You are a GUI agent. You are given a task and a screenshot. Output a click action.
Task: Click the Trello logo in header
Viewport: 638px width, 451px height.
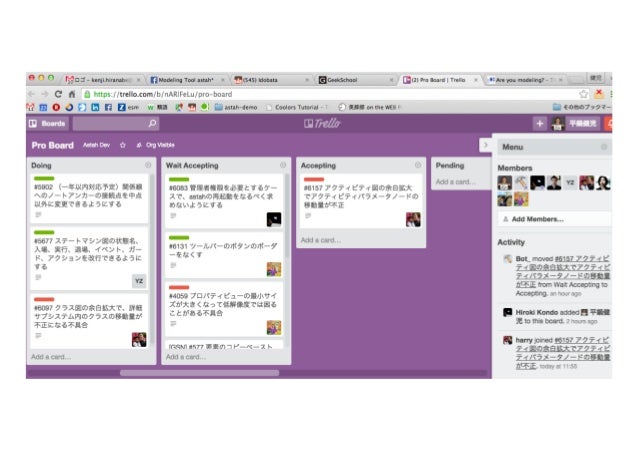[x=322, y=123]
